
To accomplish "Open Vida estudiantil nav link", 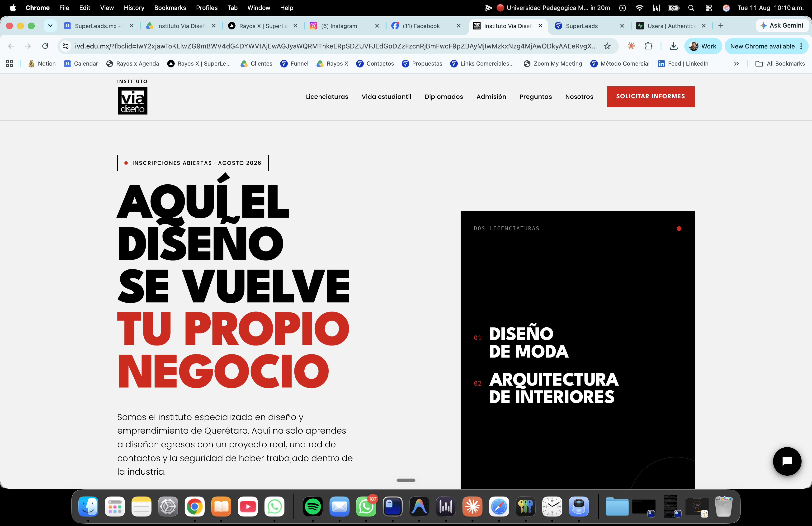I will (386, 97).
